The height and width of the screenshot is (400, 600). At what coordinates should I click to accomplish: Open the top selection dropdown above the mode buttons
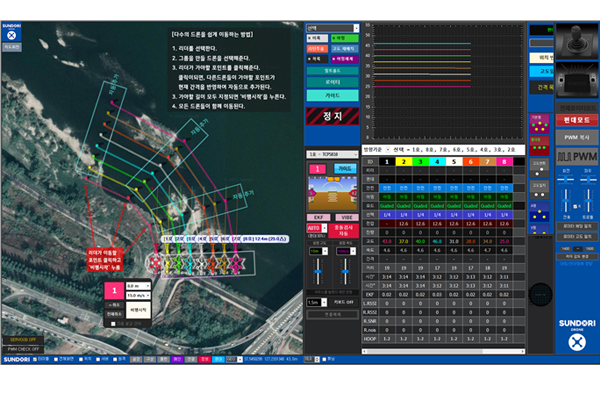[x=333, y=28]
